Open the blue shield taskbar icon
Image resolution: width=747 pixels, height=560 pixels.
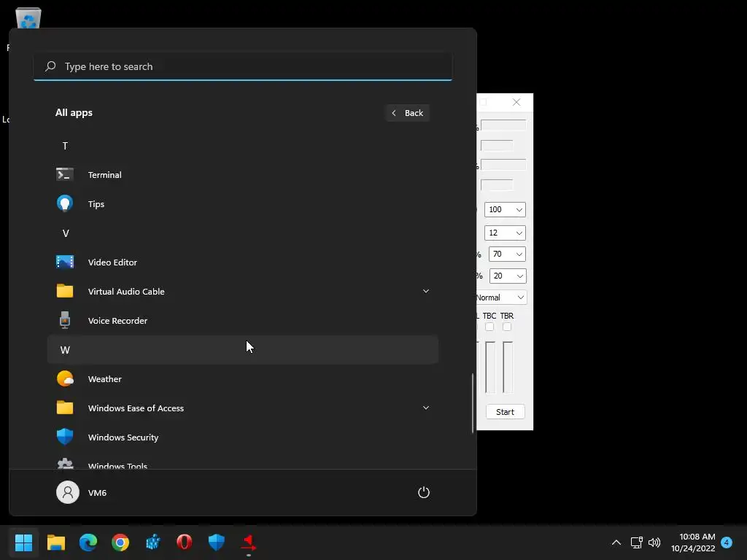click(216, 542)
